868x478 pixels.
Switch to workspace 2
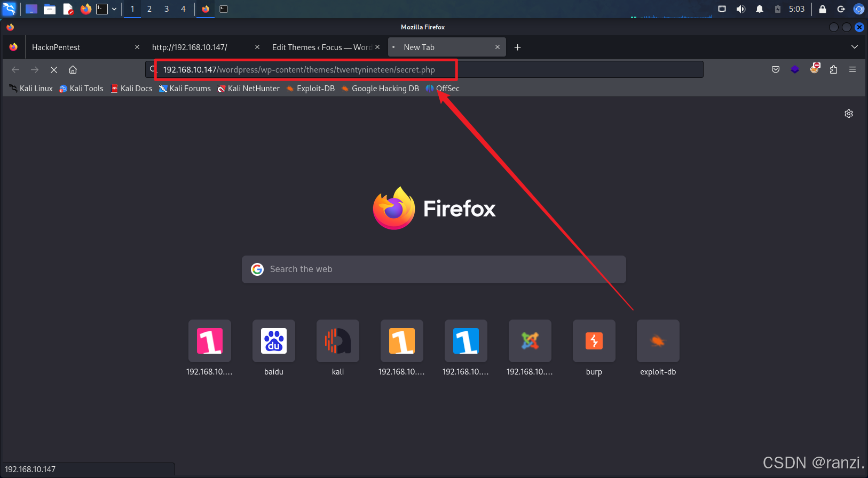pos(149,9)
